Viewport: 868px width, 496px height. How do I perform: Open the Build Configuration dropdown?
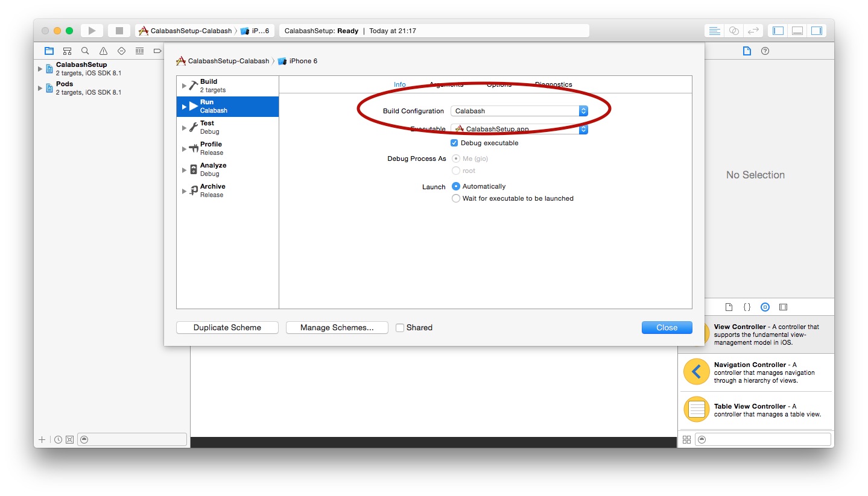click(x=519, y=111)
